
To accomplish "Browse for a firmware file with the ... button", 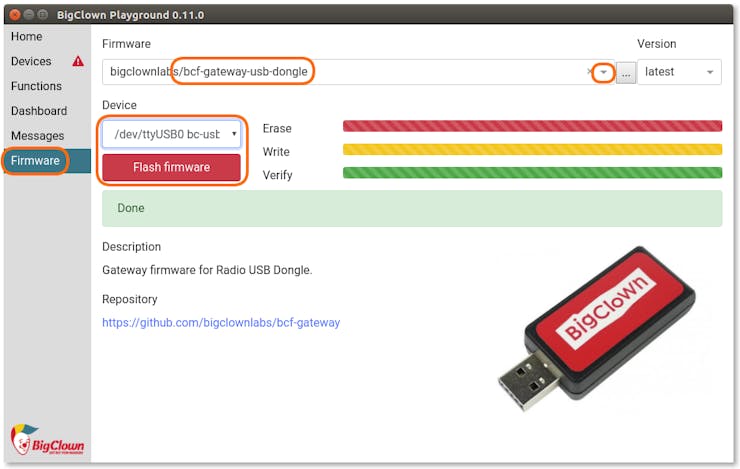I will [626, 73].
